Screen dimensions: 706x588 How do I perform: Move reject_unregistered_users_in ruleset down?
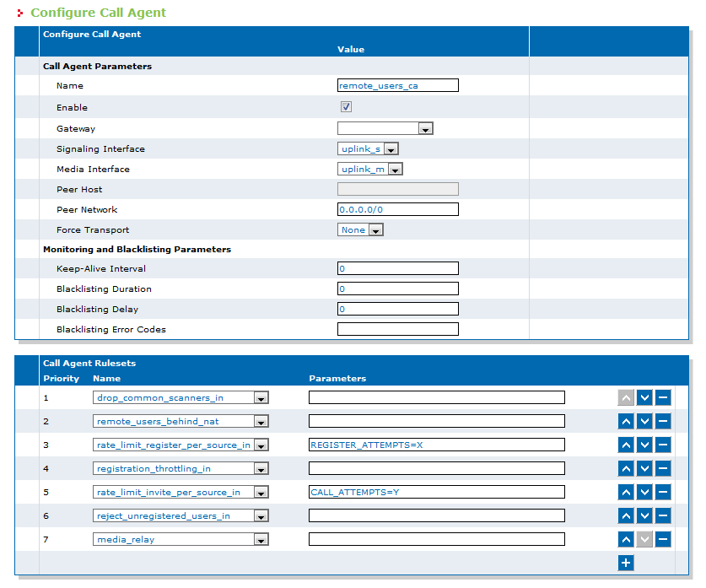[644, 515]
